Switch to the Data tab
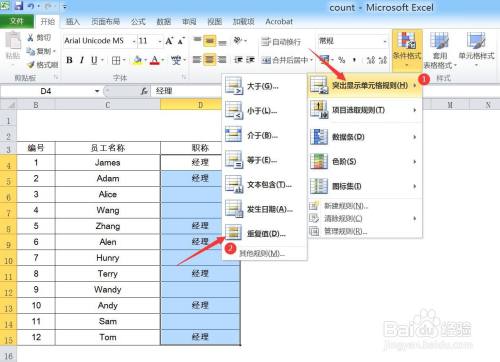 [x=164, y=22]
